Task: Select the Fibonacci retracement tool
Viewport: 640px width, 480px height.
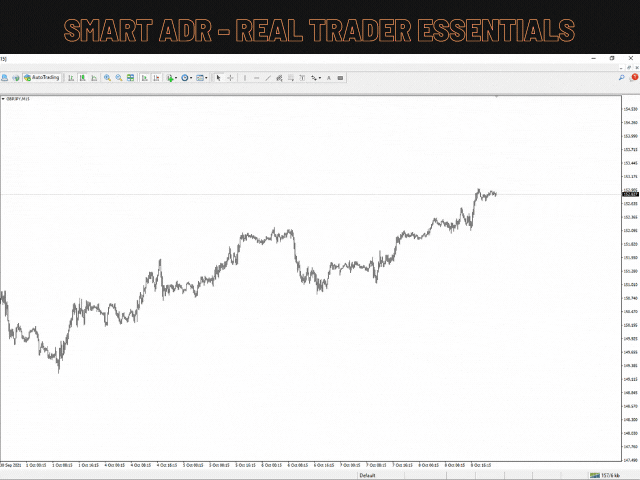Action: (291, 78)
